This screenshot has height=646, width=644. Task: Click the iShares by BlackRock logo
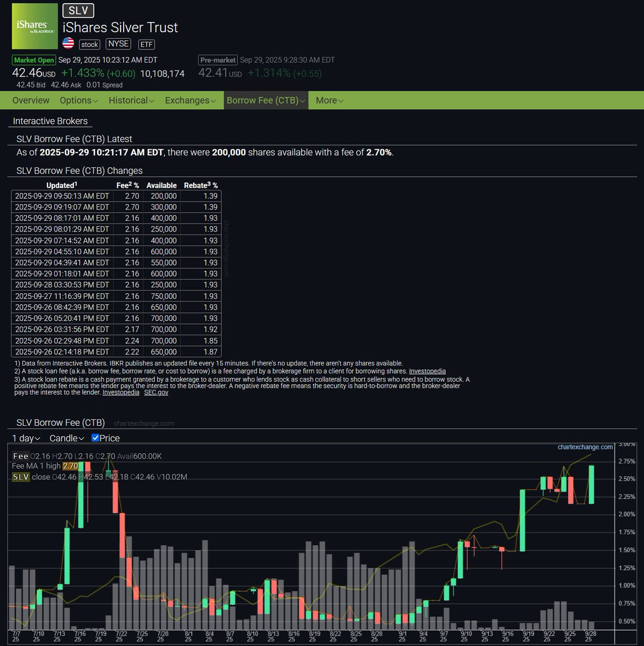point(35,26)
